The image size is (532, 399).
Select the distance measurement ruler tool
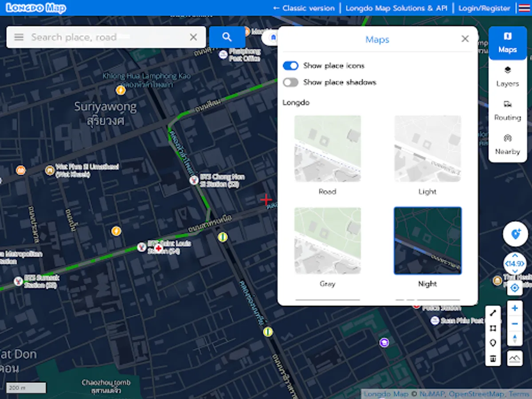tap(493, 313)
